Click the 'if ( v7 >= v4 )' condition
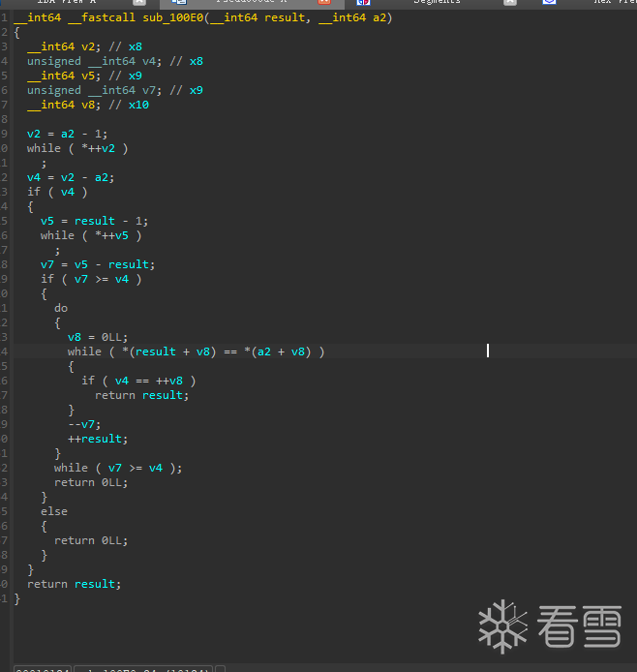Screen dimensions: 637x672 (91, 279)
